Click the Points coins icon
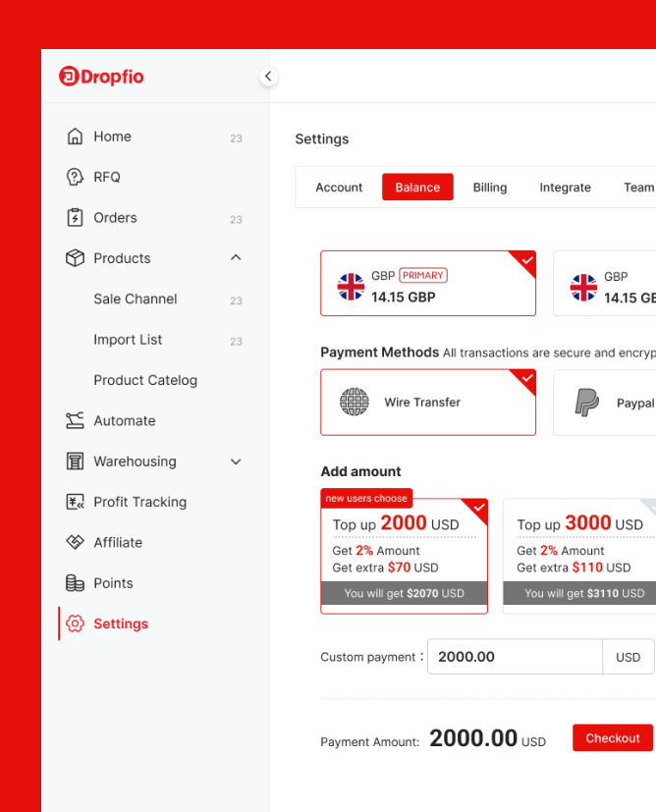This screenshot has width=656, height=812. [x=75, y=583]
